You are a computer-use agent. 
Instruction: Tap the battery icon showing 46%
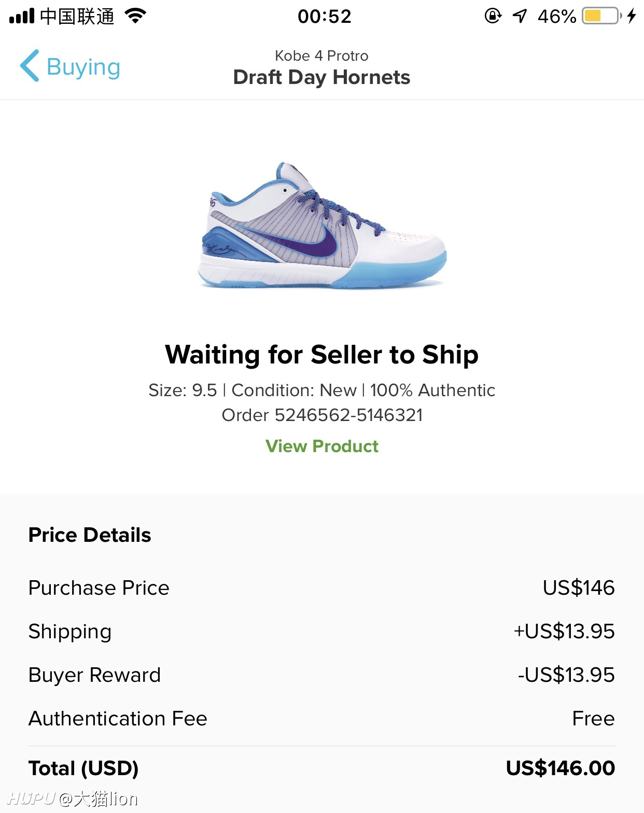599,16
